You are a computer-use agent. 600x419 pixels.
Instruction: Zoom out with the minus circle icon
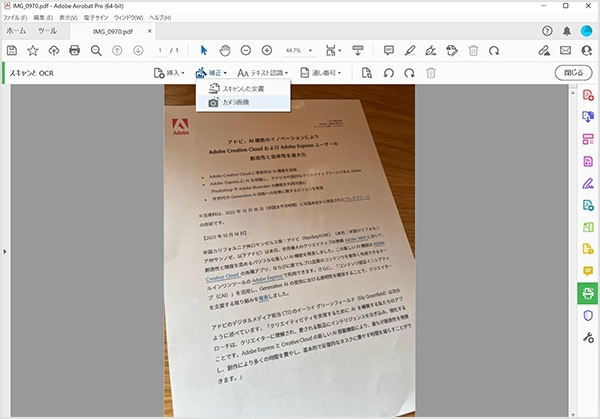[246, 50]
